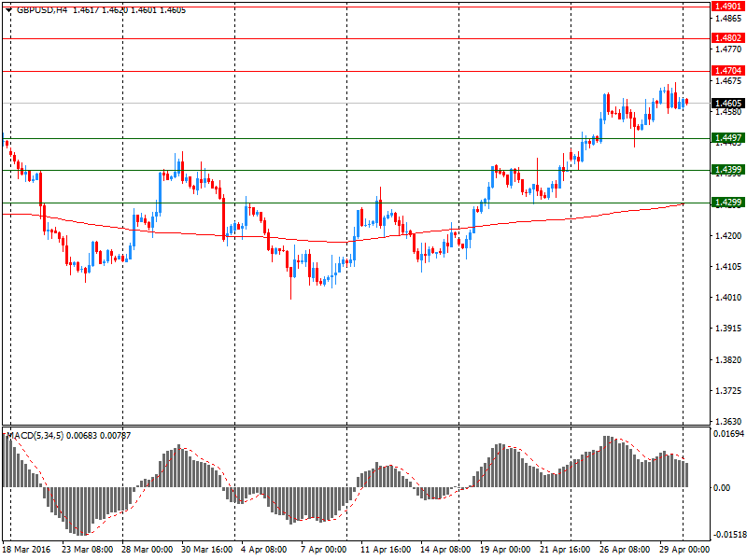
Task: Click the 1.4770 price scale value
Action: [x=728, y=49]
